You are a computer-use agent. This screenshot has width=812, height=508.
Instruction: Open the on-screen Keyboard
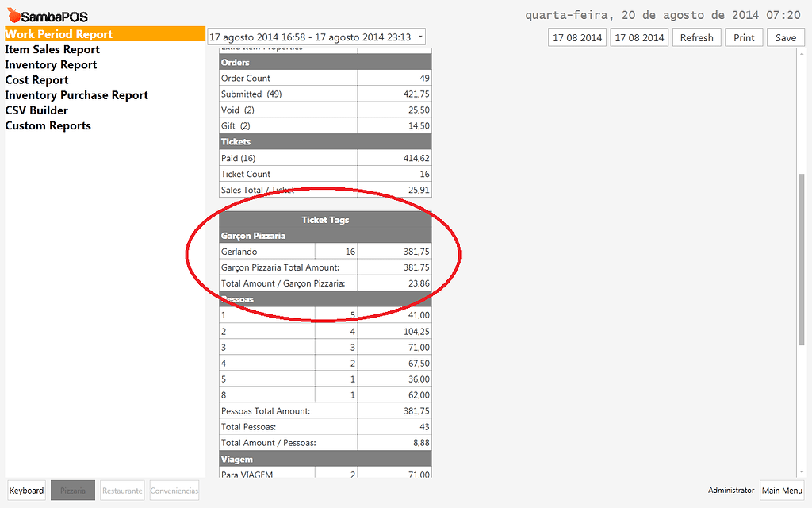tap(26, 490)
